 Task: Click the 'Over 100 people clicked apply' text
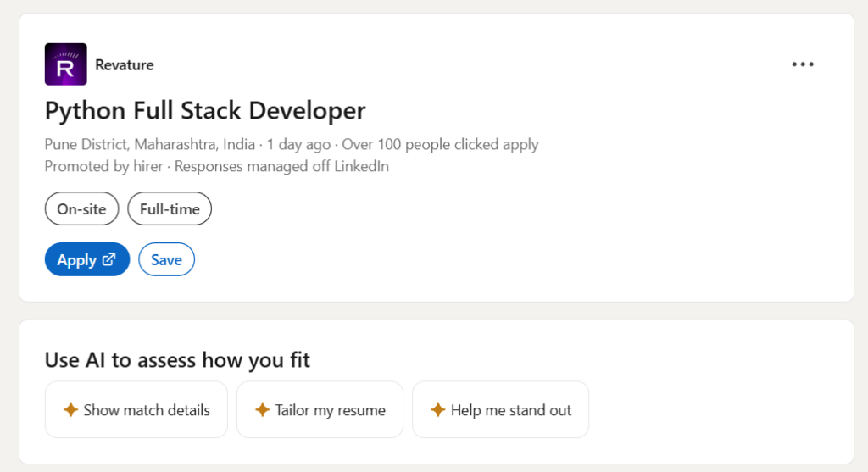tap(440, 144)
